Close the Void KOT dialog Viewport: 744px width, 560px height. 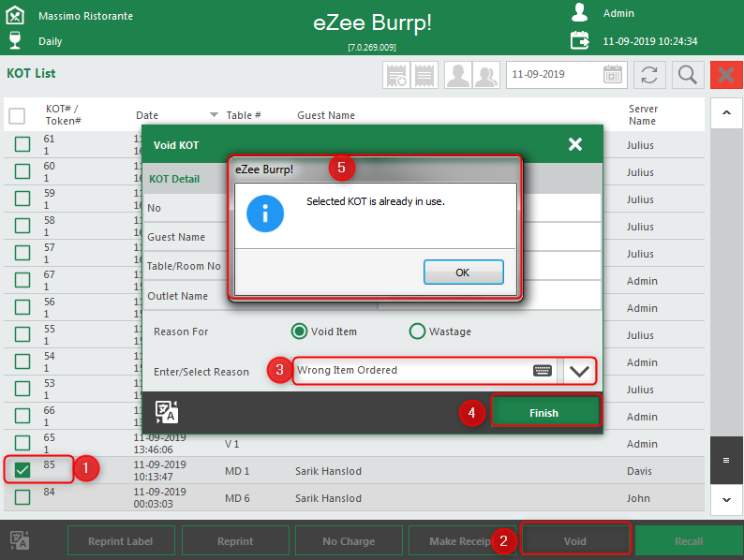pyautogui.click(x=575, y=144)
